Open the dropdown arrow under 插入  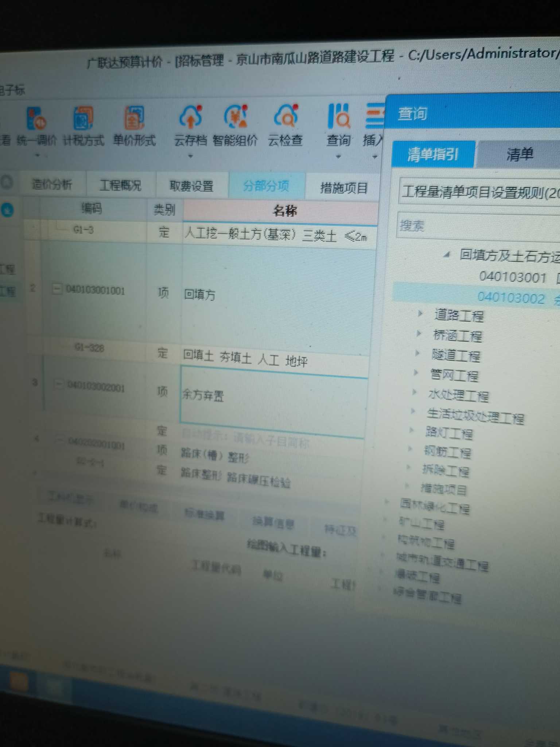click(x=374, y=157)
